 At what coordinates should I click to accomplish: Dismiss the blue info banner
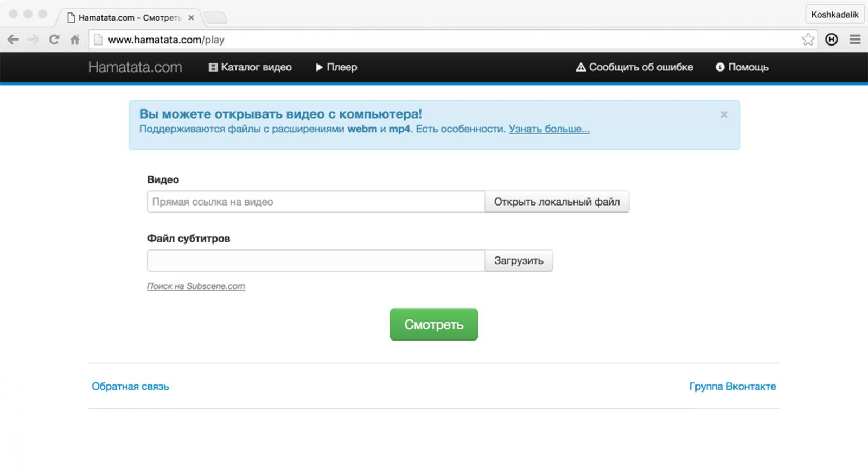pyautogui.click(x=724, y=114)
